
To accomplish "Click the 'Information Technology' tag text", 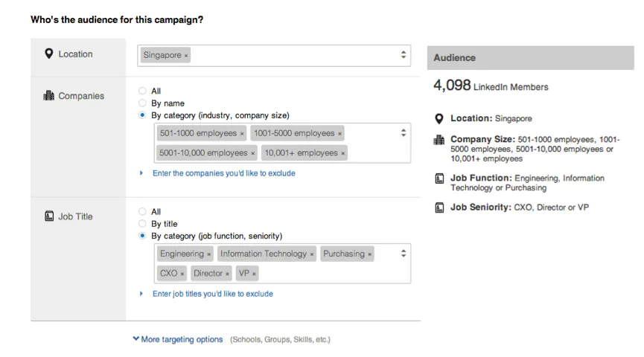I will tap(264, 254).
